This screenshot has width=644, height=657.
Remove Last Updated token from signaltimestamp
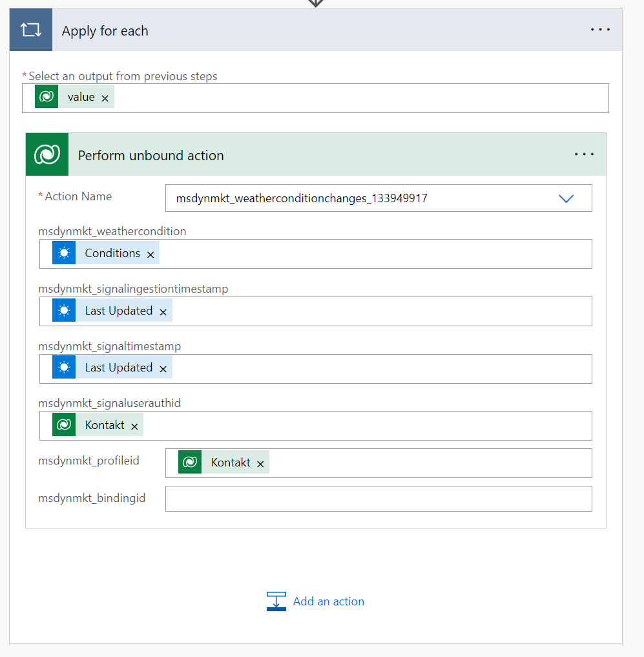163,369
